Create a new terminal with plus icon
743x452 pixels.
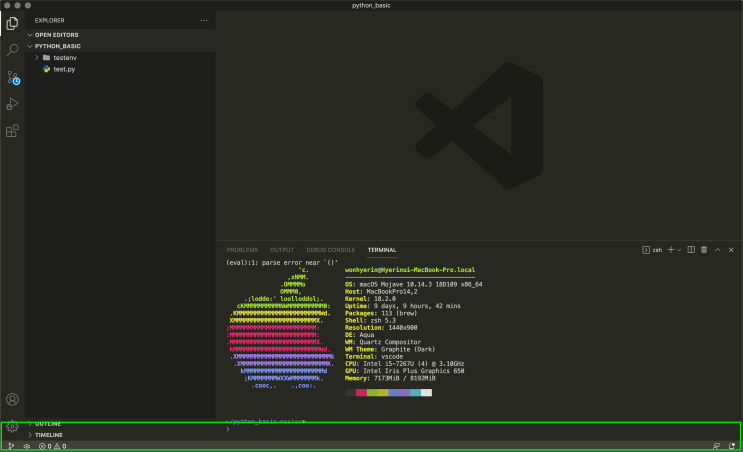671,250
